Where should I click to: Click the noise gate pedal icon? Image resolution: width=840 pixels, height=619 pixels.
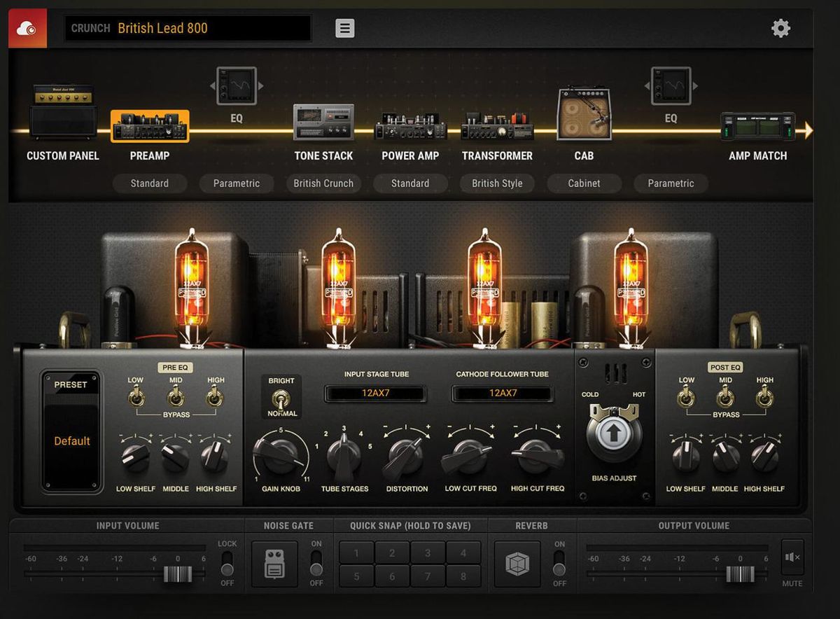[274, 564]
